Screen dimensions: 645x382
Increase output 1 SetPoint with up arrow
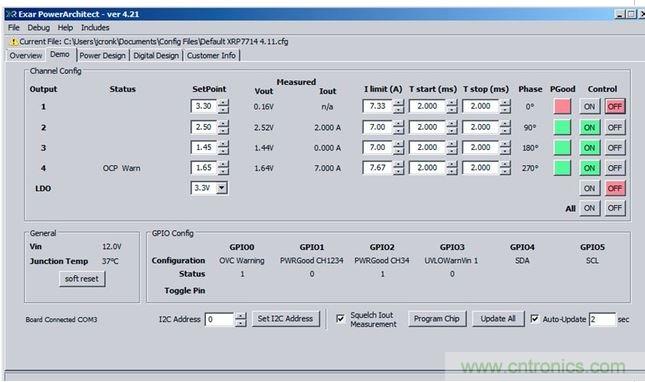coord(223,103)
